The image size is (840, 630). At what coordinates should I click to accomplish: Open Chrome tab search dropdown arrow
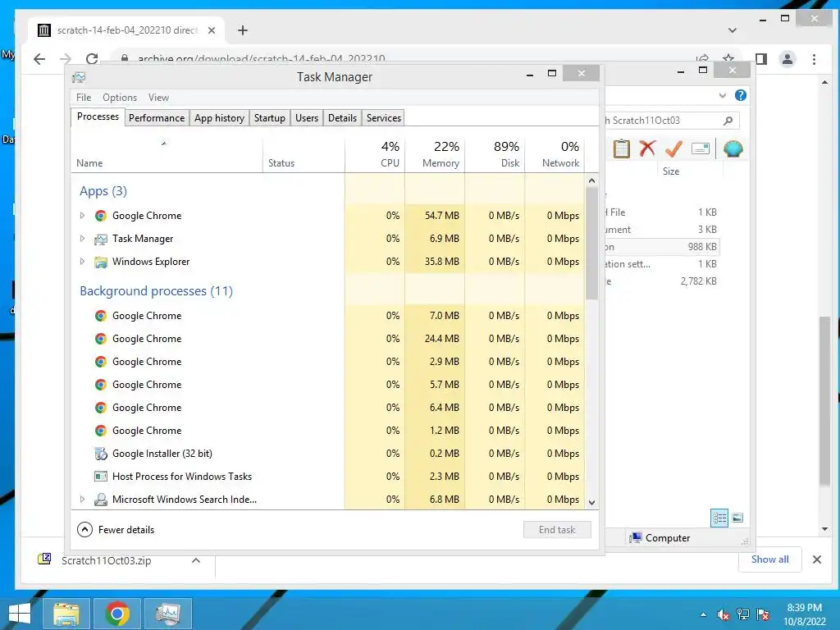coord(733,30)
